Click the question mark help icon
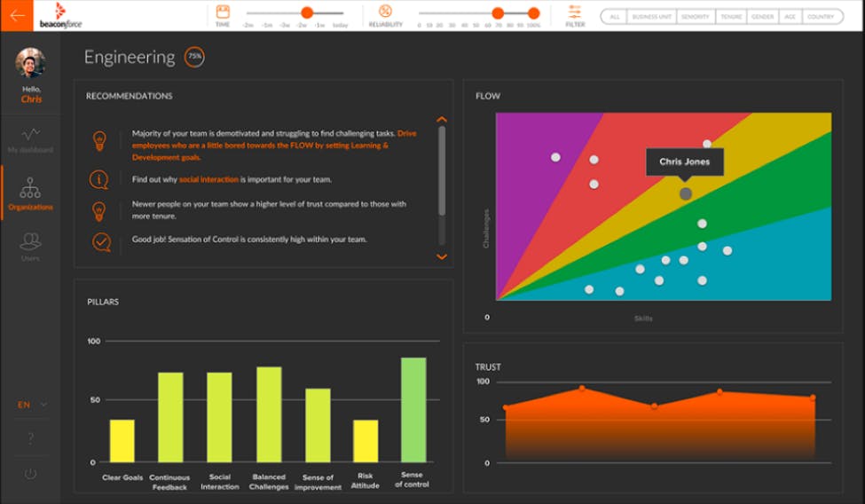 (x=30, y=438)
